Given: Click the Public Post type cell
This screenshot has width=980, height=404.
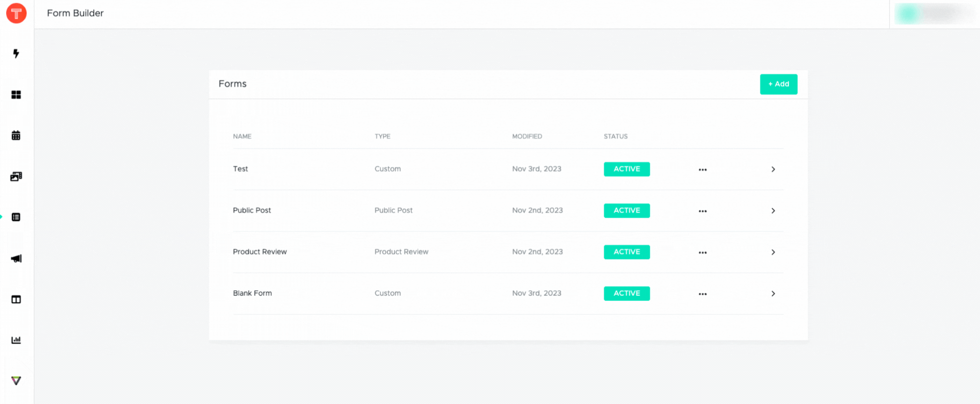Looking at the screenshot, I should (393, 210).
